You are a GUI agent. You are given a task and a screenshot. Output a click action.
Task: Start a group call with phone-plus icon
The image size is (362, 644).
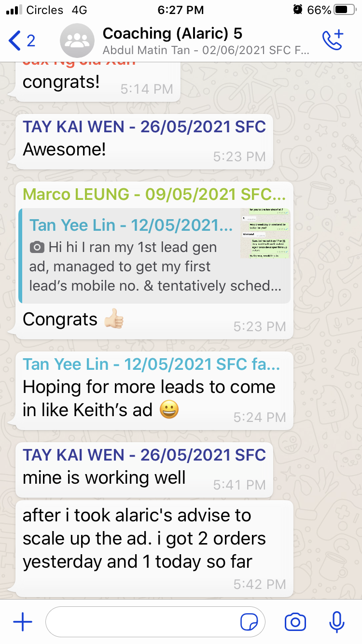coord(333,40)
